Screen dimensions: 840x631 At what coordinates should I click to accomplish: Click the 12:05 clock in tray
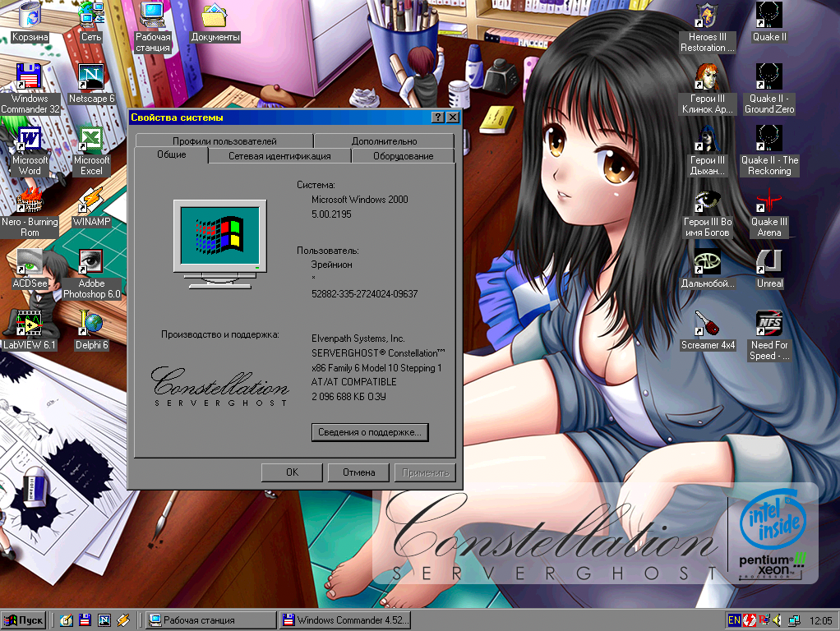820,621
